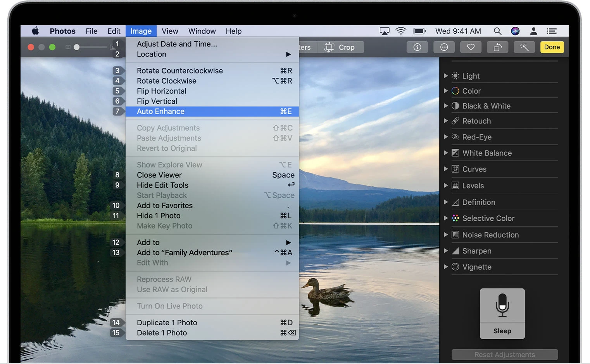Viewport: 590px width, 364px height.
Task: Click the Retouch bandage icon
Action: click(455, 121)
